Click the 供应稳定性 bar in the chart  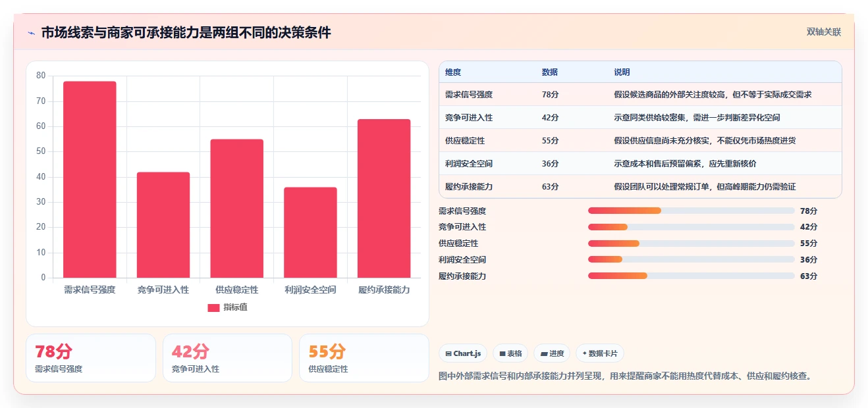(237, 209)
